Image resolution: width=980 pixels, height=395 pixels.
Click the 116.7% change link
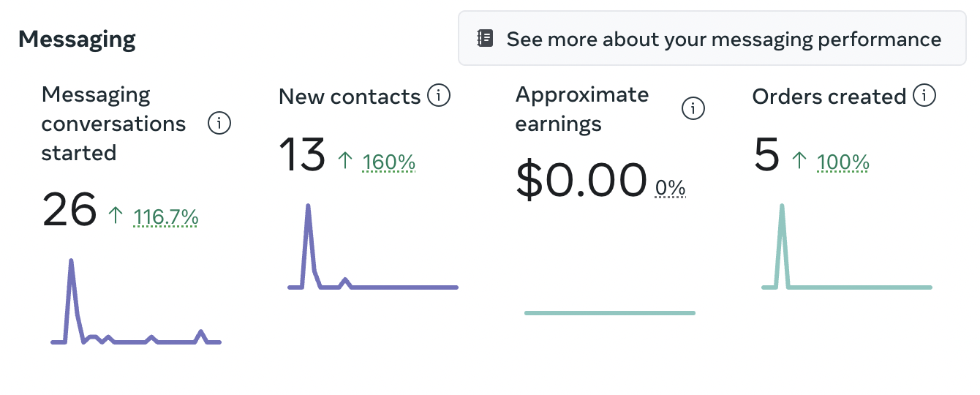(x=166, y=217)
